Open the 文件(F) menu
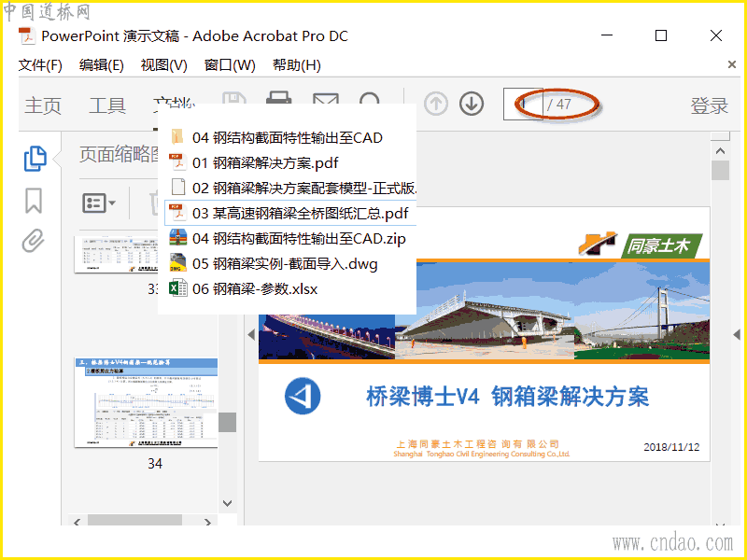747x560 pixels. 40,65
